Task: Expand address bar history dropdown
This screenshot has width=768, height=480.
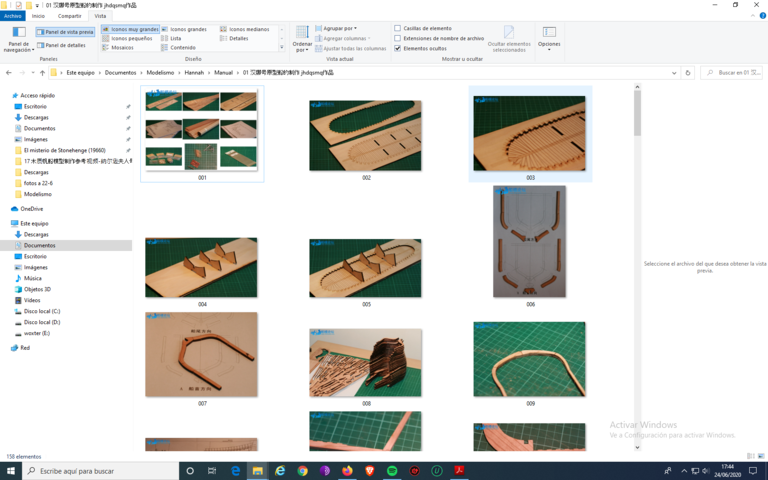Action: click(674, 72)
